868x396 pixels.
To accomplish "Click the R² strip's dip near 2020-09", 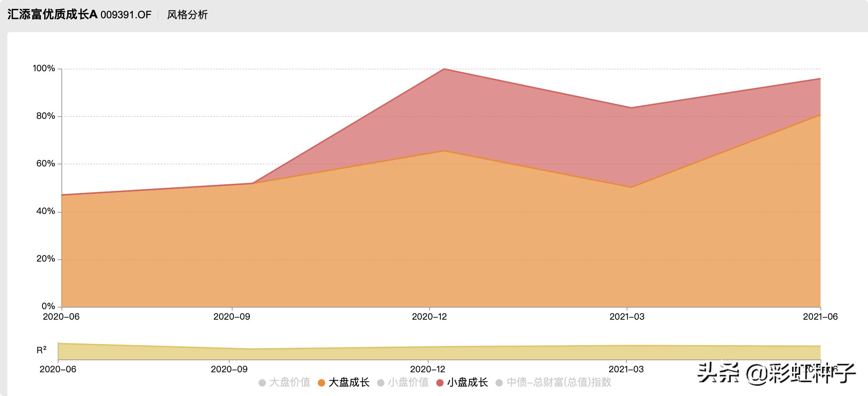I will pos(252,349).
